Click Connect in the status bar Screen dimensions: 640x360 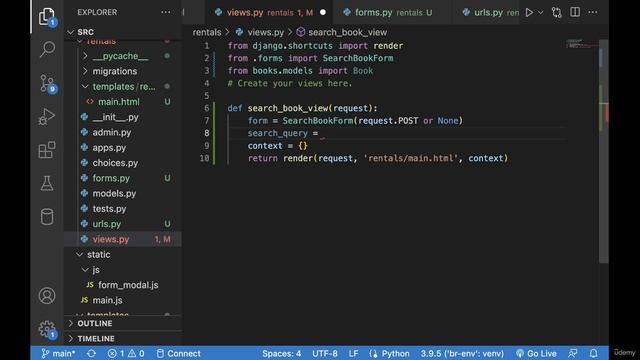[x=178, y=353]
